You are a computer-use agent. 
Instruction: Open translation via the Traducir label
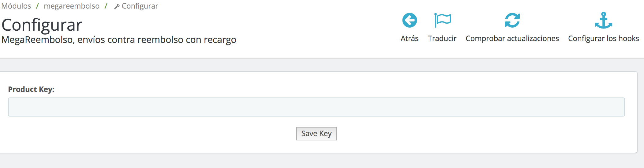pos(442,39)
